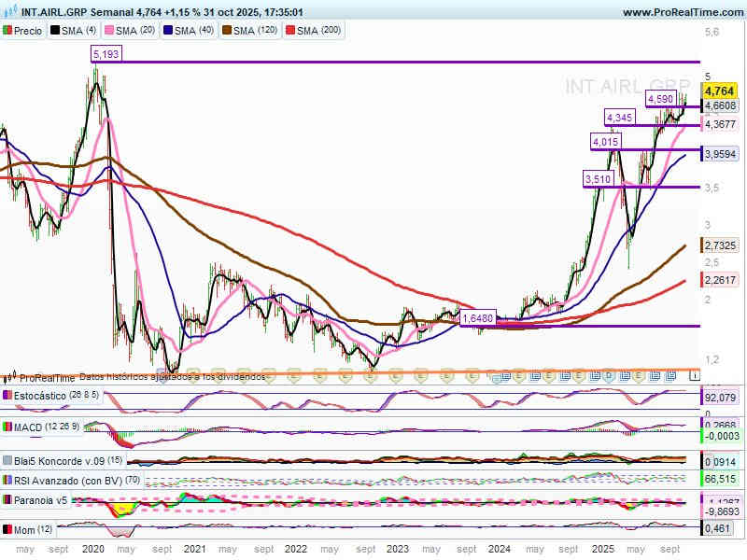The height and width of the screenshot is (560, 747).
Task: Click the 2024 marker on the time axis
Action: click(500, 551)
